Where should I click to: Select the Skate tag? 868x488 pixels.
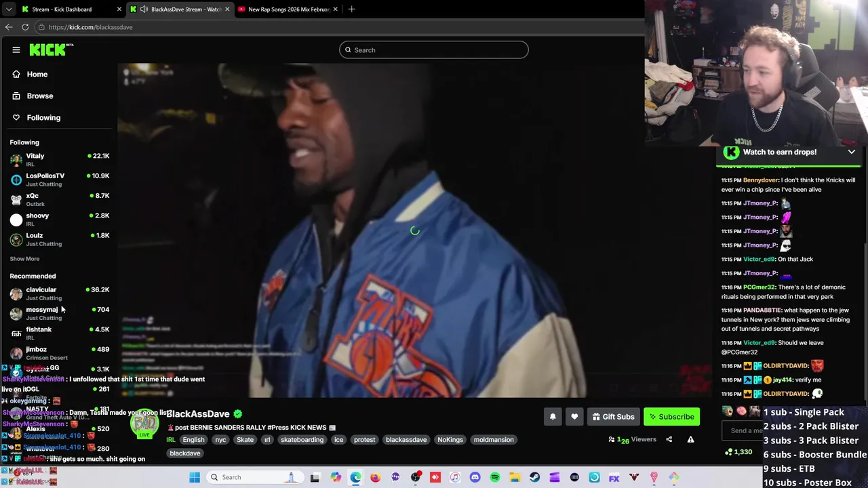click(245, 440)
